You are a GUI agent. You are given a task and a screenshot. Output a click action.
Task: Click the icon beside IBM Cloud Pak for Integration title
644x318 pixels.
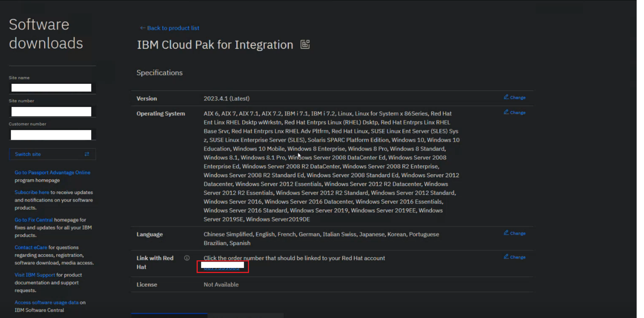point(305,44)
